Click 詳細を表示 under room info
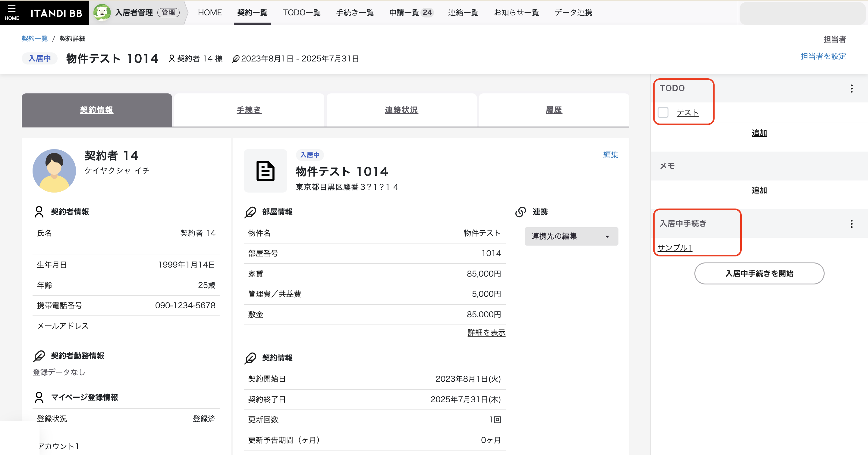 click(x=486, y=333)
